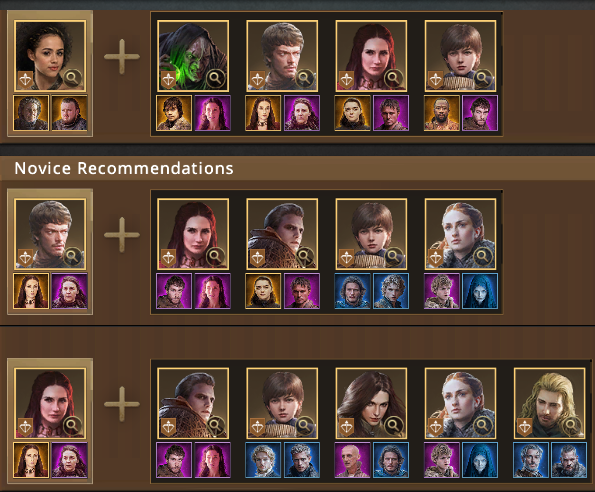This screenshot has height=492, width=595.
Task: Click crossbow badge on blonde long-haired man
Action: (x=526, y=427)
